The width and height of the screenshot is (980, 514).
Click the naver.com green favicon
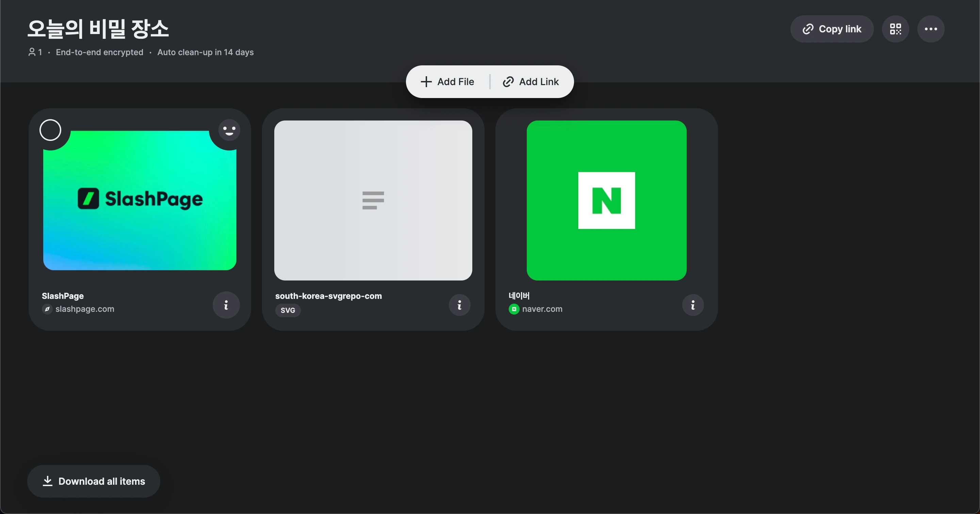pos(514,309)
